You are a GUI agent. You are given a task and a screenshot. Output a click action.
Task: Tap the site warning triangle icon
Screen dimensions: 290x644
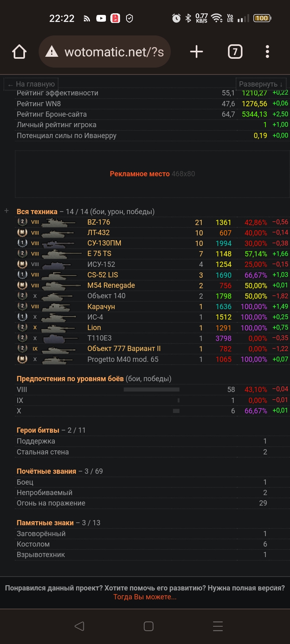pos(52,52)
